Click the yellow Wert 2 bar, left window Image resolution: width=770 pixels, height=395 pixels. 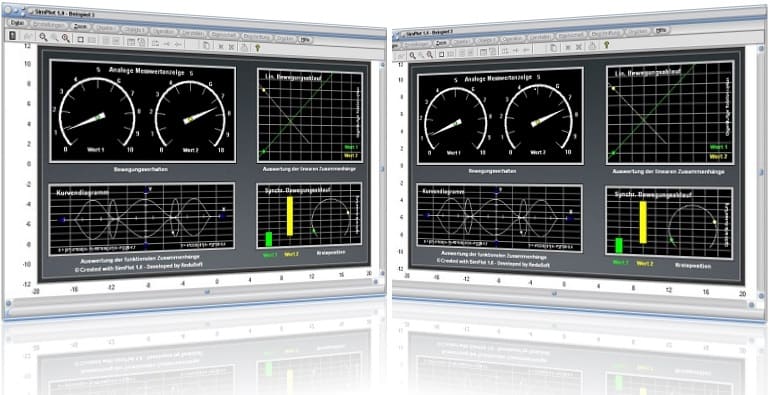pos(290,216)
